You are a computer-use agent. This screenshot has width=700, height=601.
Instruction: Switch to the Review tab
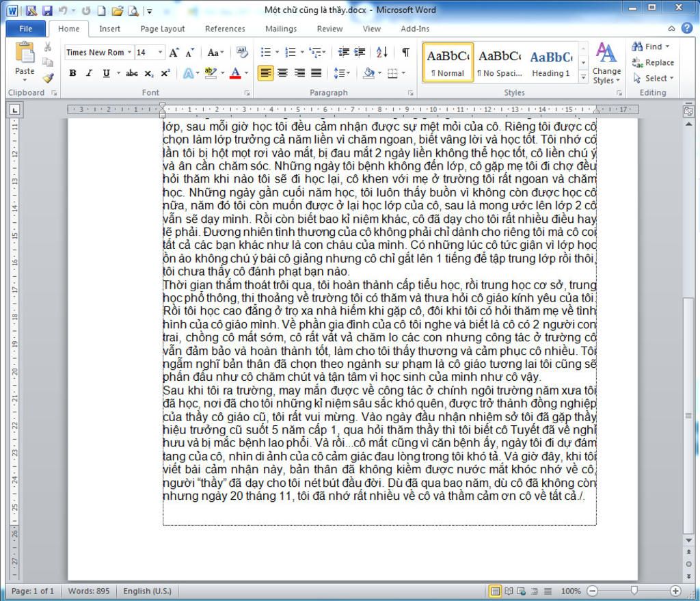click(x=330, y=29)
